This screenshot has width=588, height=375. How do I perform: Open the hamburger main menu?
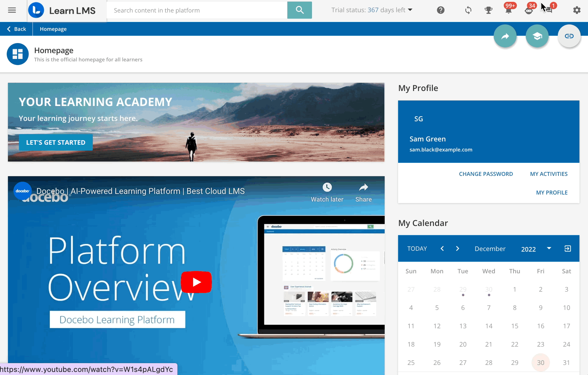(12, 10)
